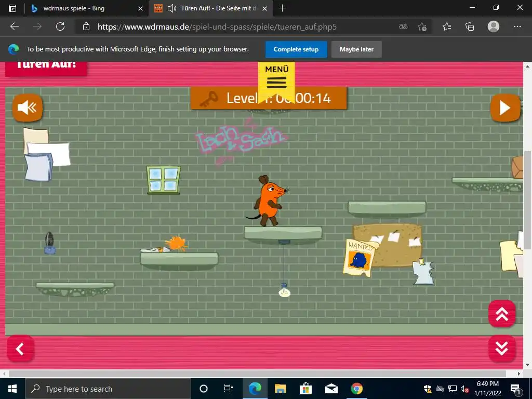Close the Türen Auf! tab
This screenshot has width=532, height=399.
click(x=264, y=8)
